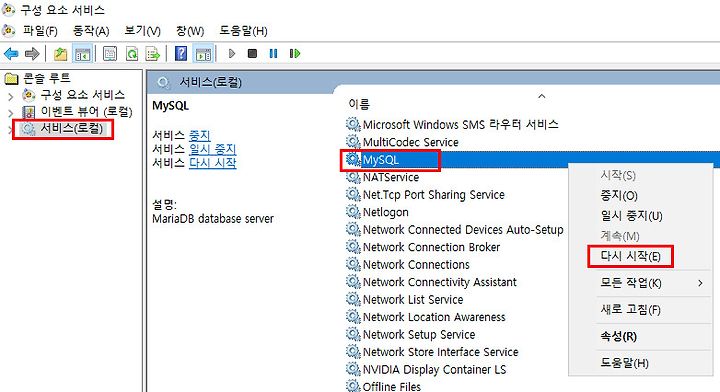
Task: Click the 일시 중지 service link
Action: pos(213,149)
